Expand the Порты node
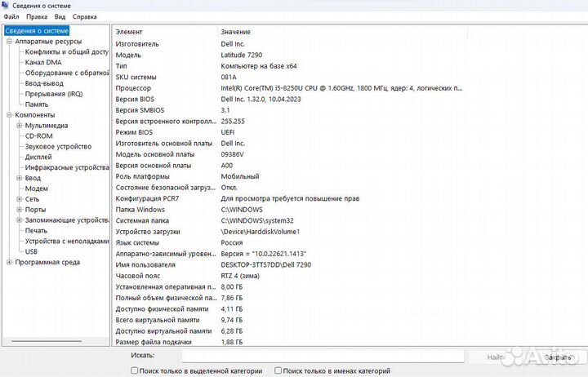This screenshot has height=377, width=588. tap(19, 209)
